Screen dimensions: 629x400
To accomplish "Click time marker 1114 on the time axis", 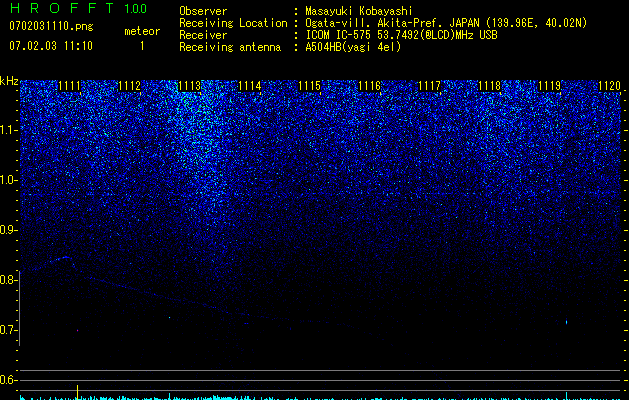I will [x=250, y=86].
